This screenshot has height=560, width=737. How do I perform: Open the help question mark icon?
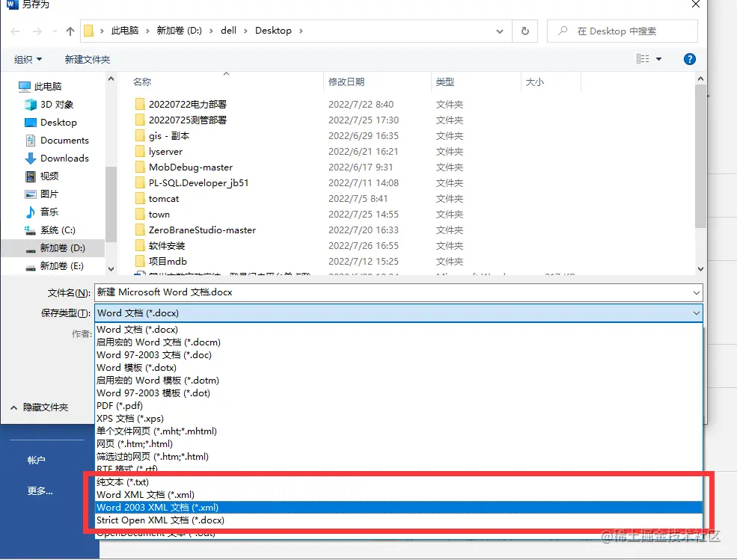pos(690,59)
